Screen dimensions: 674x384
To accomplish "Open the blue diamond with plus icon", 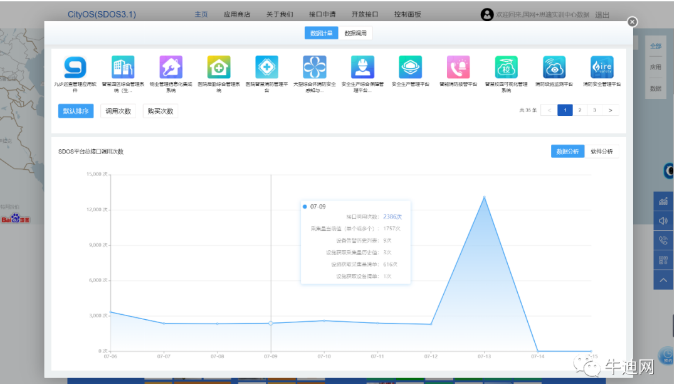I will pos(267,67).
